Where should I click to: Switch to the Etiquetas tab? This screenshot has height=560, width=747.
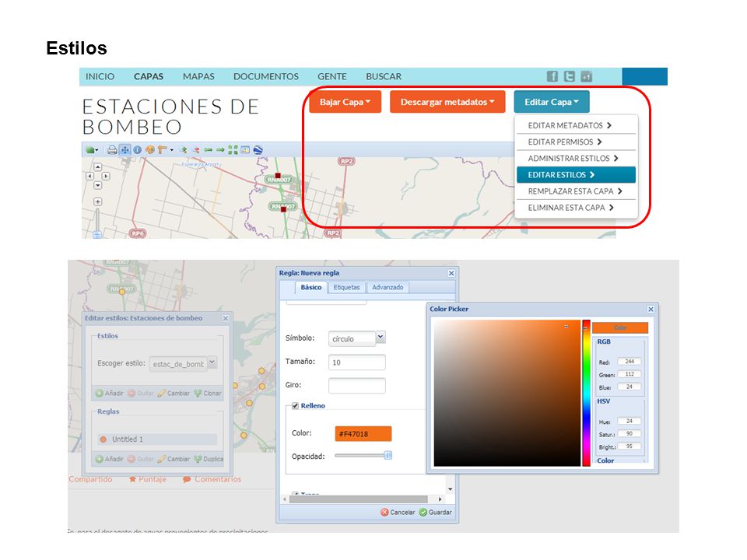tap(346, 287)
